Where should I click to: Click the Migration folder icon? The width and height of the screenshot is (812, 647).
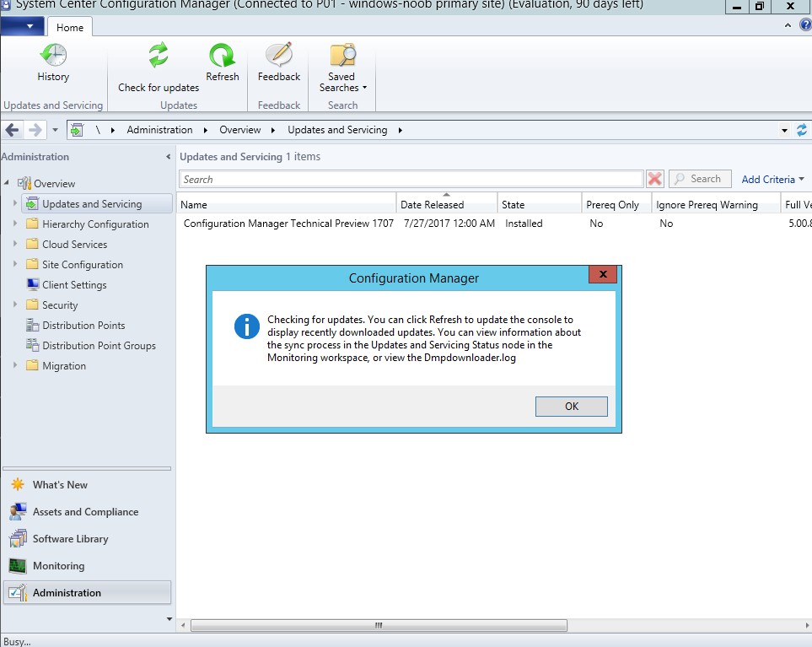point(32,365)
